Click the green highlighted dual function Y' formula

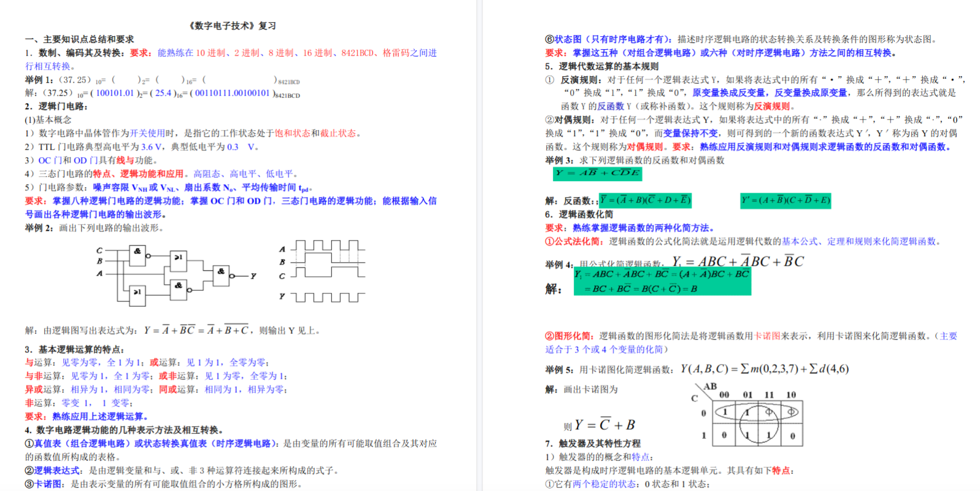[x=785, y=200]
